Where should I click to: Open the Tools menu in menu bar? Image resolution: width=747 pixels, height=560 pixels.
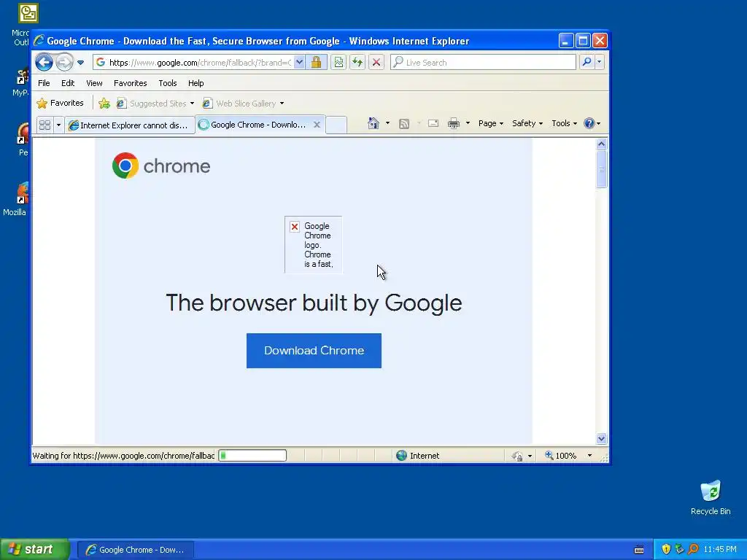coord(168,83)
